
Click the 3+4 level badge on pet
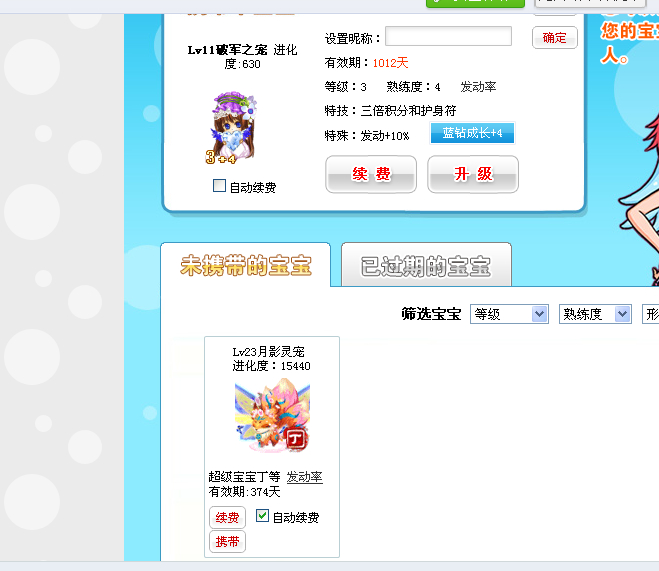click(x=221, y=157)
